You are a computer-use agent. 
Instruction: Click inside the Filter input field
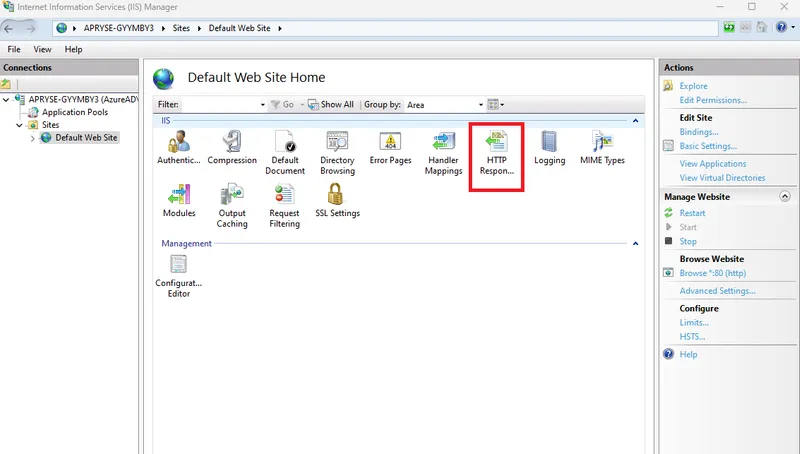pyautogui.click(x=220, y=105)
